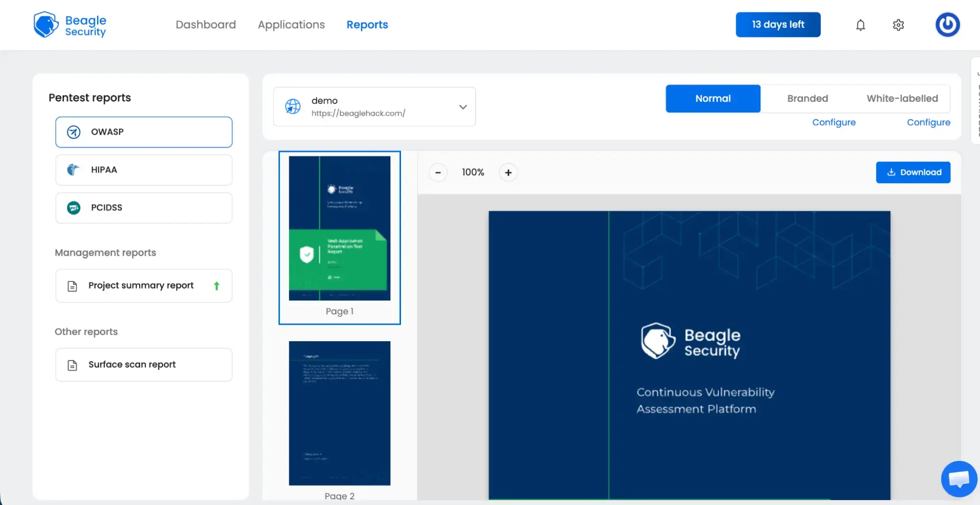This screenshot has width=980, height=505.
Task: Click the PCIDSS report icon
Action: (x=74, y=208)
